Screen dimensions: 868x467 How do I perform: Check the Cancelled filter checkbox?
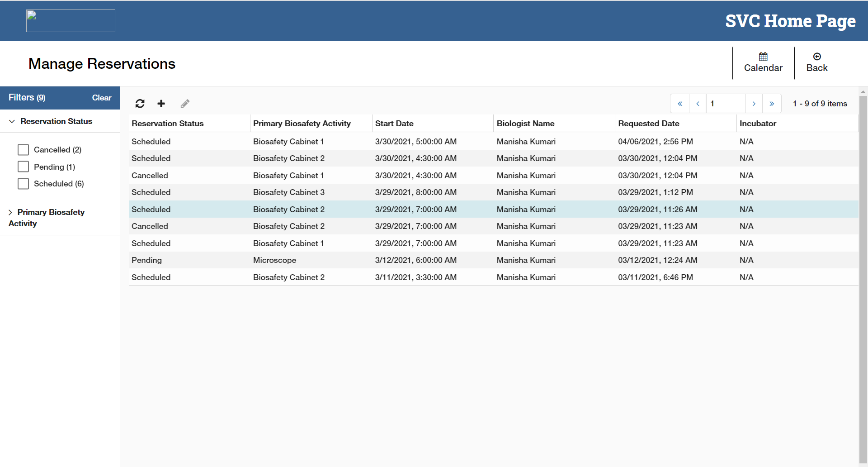[24, 150]
